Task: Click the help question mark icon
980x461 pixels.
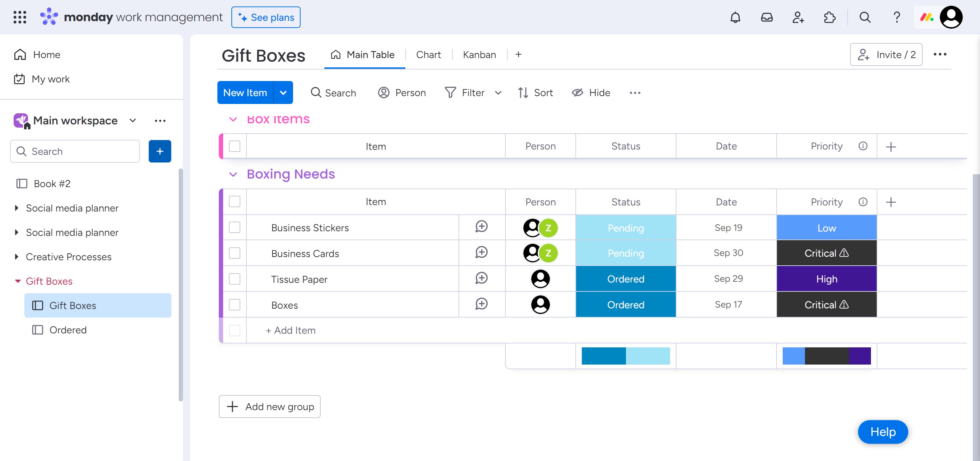Action: 896,18
